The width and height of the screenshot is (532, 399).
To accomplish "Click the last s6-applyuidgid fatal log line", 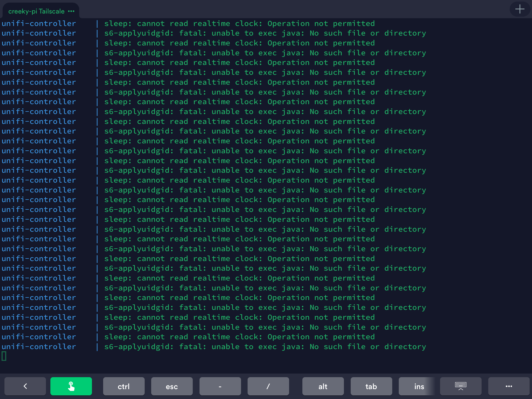I will (x=265, y=347).
